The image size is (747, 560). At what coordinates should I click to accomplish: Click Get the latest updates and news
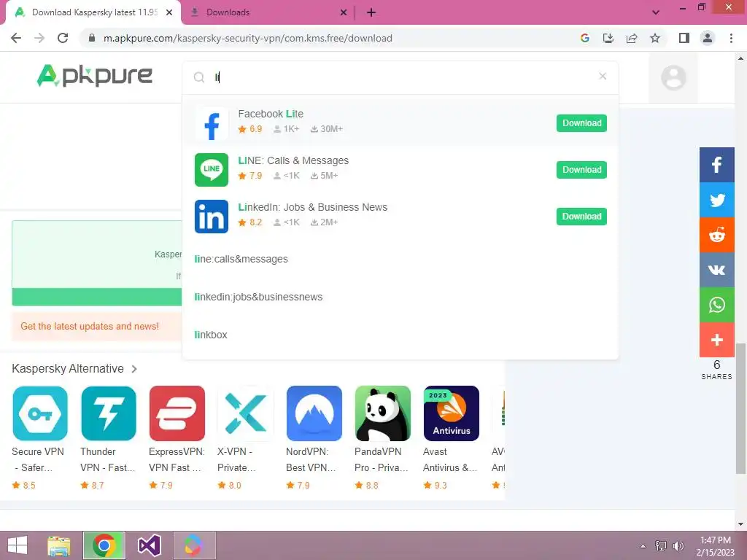coord(90,326)
